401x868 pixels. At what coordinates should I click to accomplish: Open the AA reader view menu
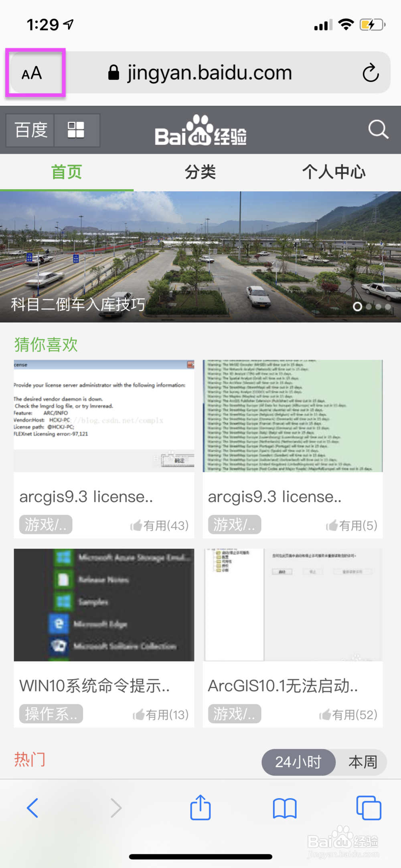[x=32, y=73]
